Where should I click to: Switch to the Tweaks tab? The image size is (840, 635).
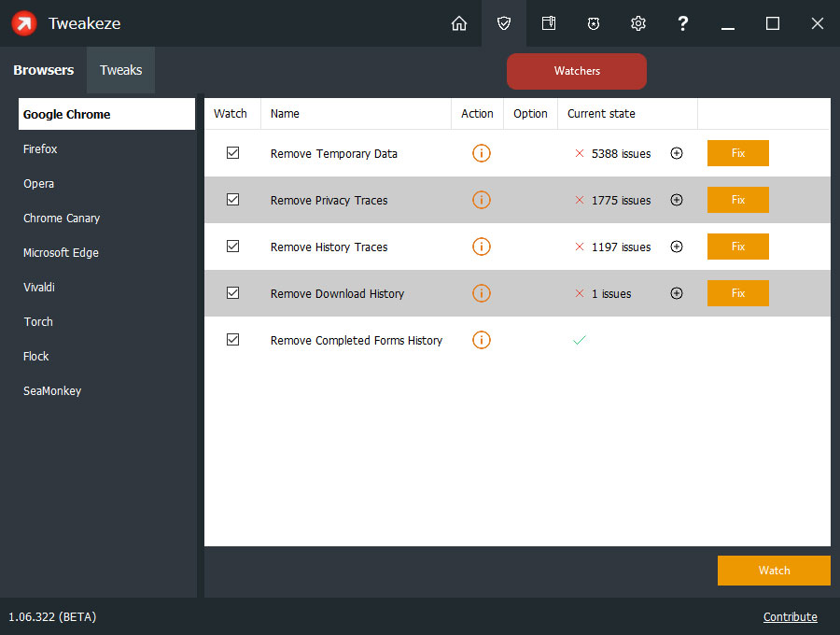[120, 69]
